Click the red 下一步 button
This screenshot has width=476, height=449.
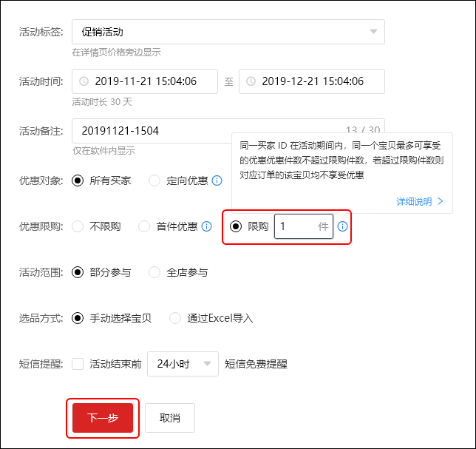[x=103, y=418]
